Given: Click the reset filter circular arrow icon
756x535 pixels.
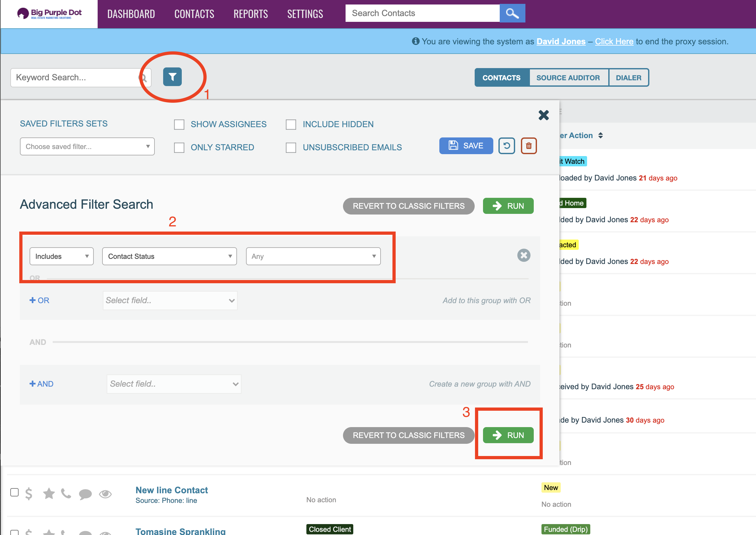Looking at the screenshot, I should tap(506, 145).
